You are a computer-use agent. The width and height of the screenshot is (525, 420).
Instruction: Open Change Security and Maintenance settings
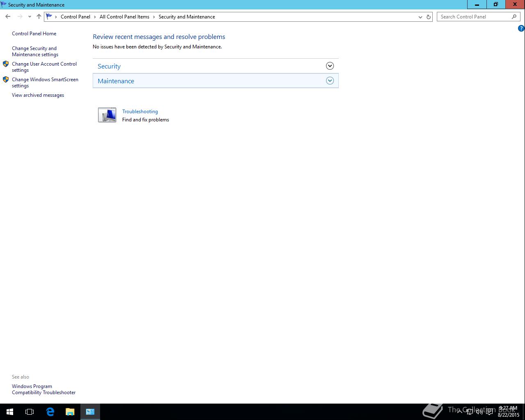pyautogui.click(x=35, y=51)
